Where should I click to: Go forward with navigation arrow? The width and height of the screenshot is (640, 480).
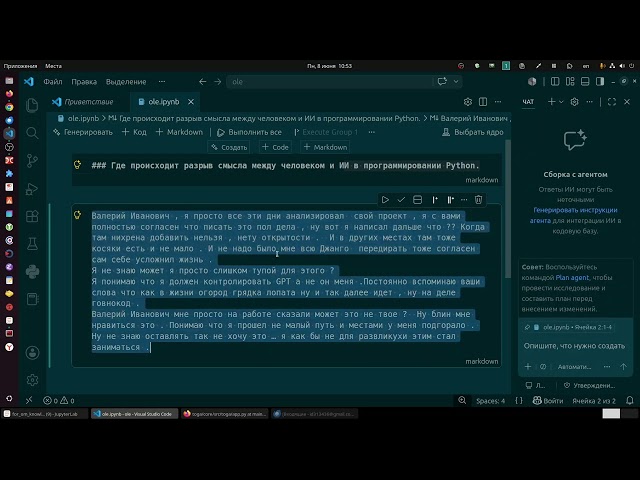(x=218, y=82)
